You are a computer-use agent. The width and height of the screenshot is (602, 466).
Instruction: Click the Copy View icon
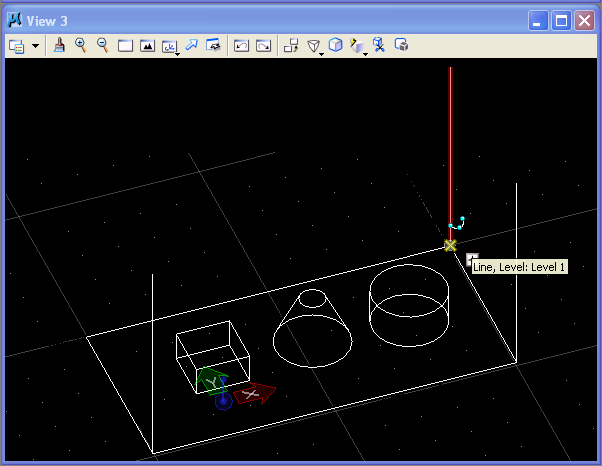[291, 45]
